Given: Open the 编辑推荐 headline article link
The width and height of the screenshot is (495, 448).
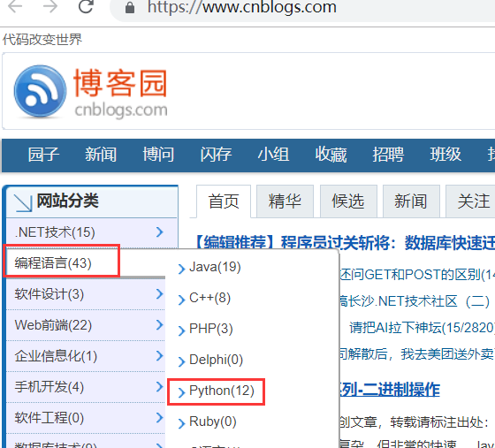Looking at the screenshot, I should click(344, 243).
